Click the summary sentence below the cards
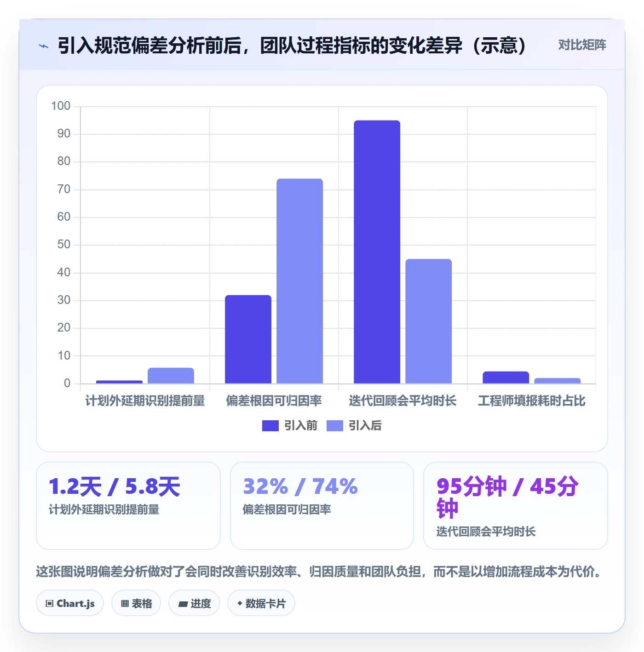 coord(320,572)
